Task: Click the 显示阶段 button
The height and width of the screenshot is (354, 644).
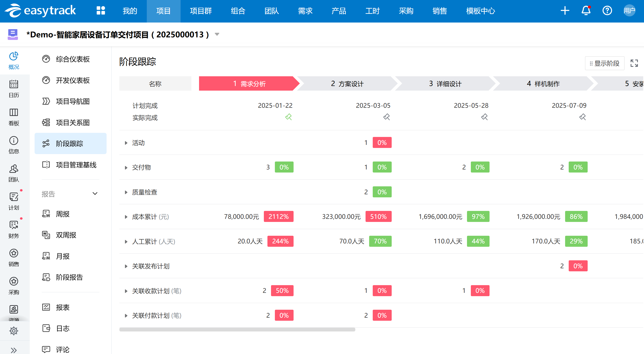Action: pos(605,63)
